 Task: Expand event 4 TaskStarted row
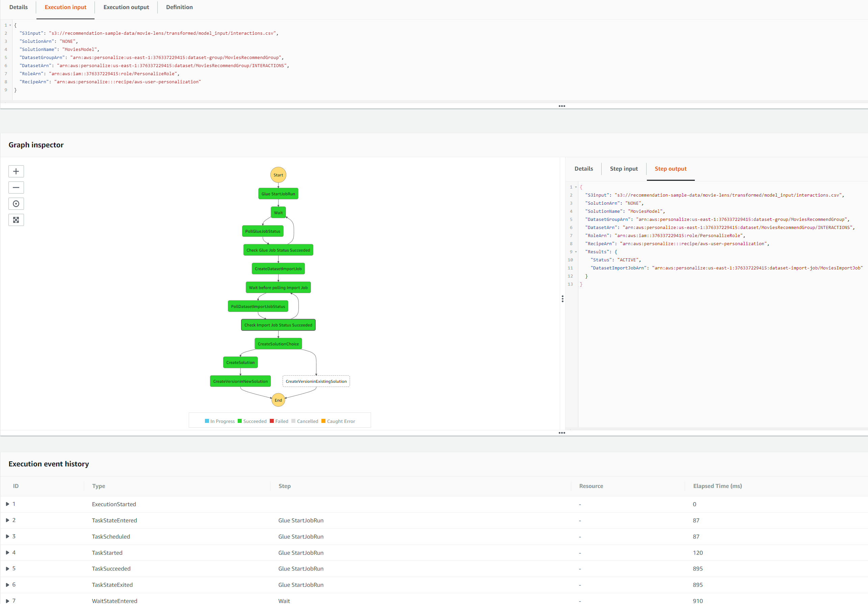click(x=7, y=552)
